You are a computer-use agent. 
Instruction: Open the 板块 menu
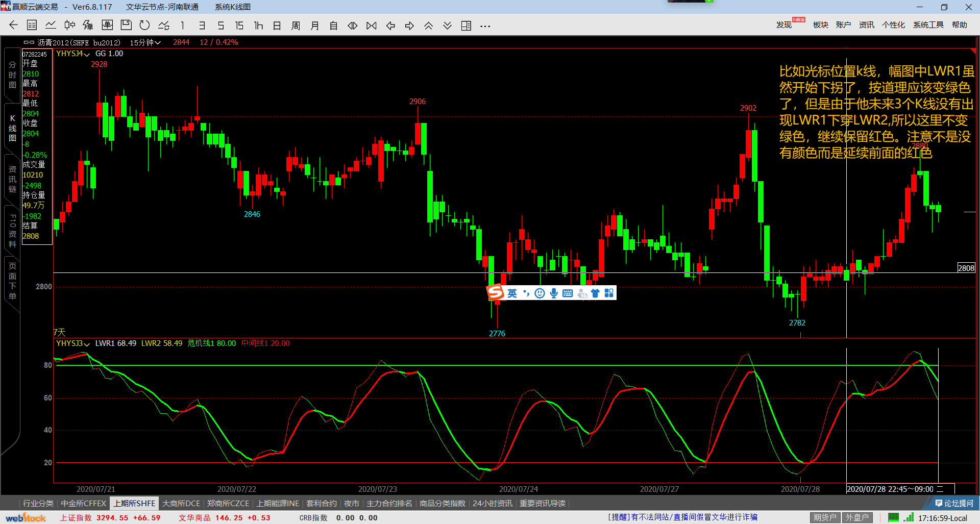(x=821, y=25)
